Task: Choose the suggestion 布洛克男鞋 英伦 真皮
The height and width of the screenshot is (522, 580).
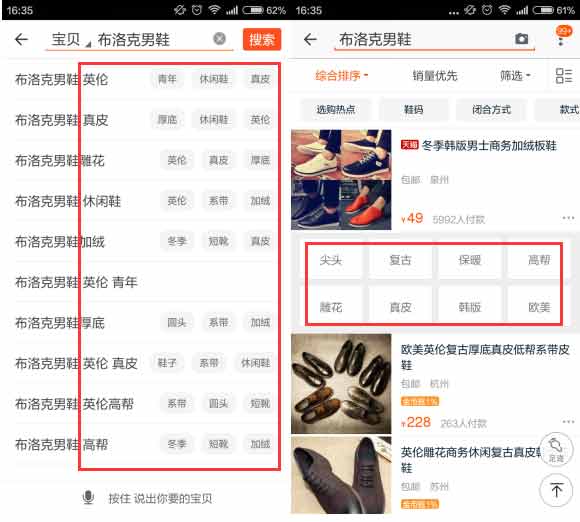Action: (76, 364)
